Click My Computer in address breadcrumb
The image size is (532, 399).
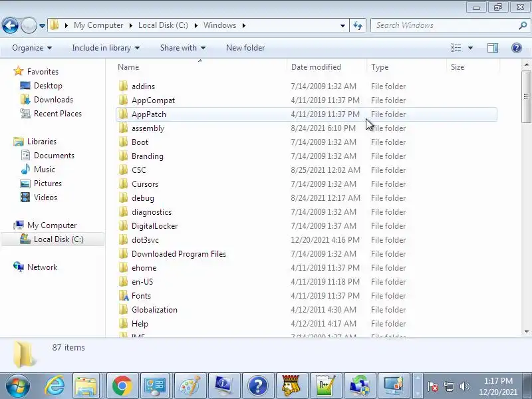point(98,25)
